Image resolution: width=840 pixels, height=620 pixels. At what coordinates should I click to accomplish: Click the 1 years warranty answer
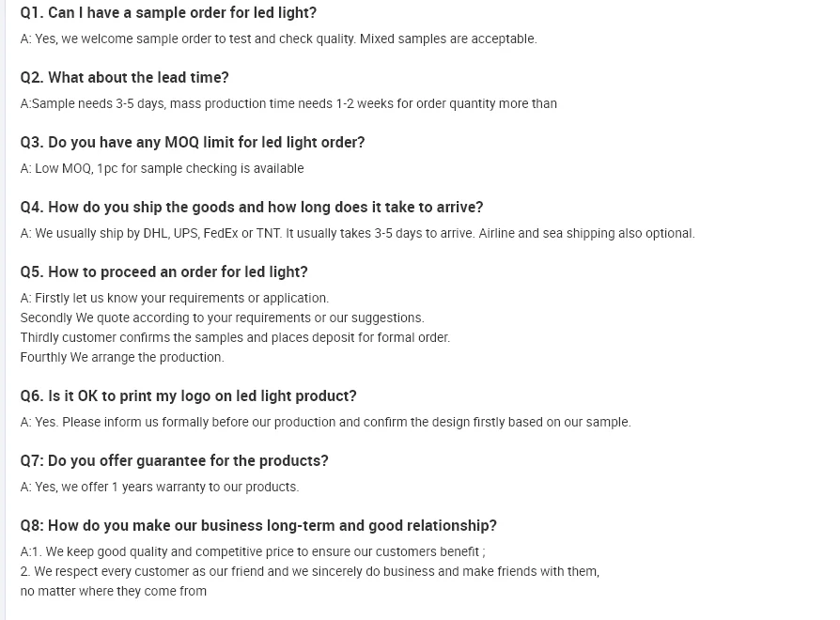click(160, 487)
